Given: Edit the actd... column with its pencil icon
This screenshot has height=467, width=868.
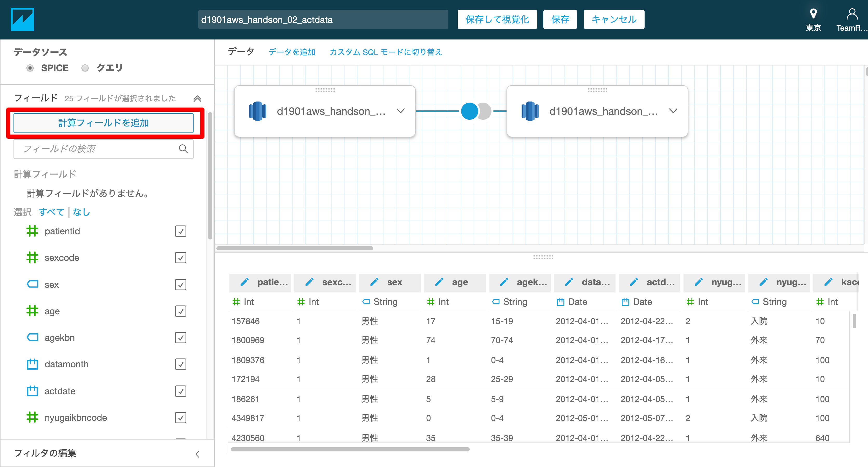Looking at the screenshot, I should (634, 282).
